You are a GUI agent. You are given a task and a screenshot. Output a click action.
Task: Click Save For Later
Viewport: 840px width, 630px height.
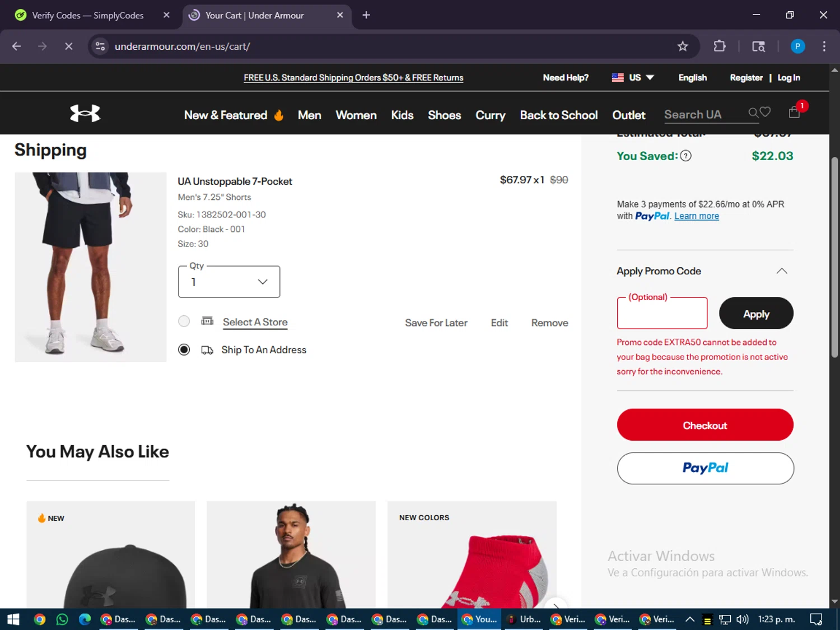(x=436, y=323)
